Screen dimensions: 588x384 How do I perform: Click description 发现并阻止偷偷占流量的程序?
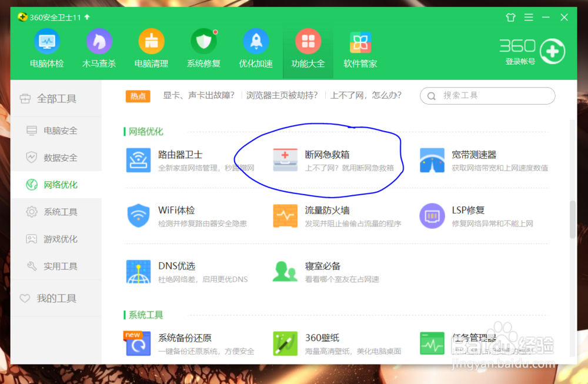tap(353, 224)
